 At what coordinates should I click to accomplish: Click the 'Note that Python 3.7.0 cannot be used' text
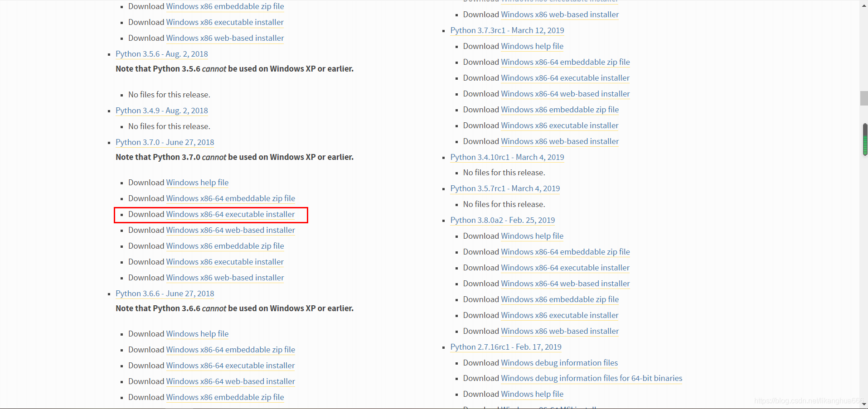point(234,157)
